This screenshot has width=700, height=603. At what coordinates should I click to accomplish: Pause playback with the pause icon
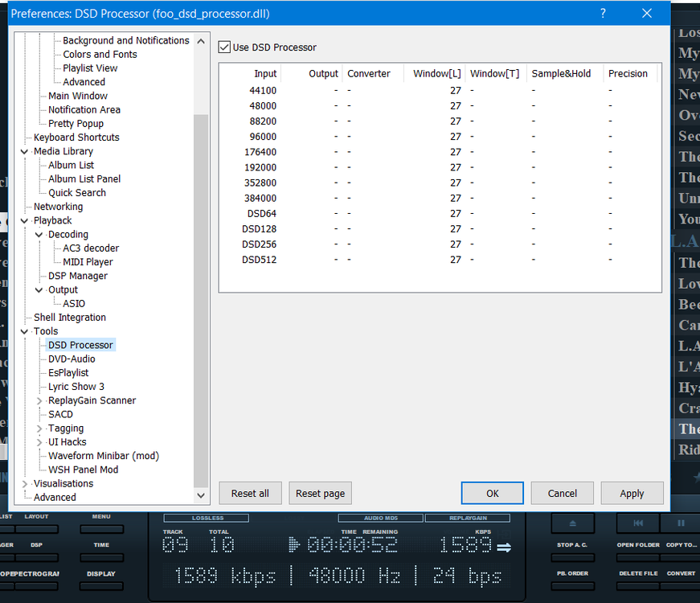pos(681,523)
